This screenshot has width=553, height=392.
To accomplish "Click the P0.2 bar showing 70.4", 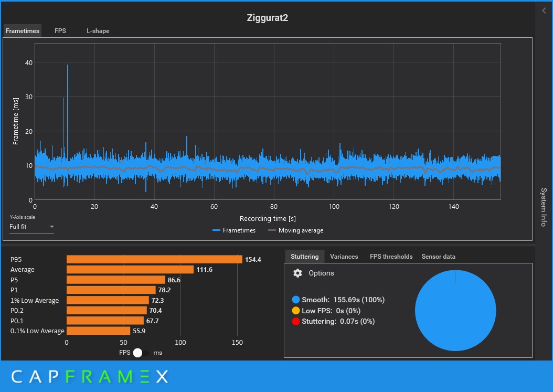I will pos(107,311).
